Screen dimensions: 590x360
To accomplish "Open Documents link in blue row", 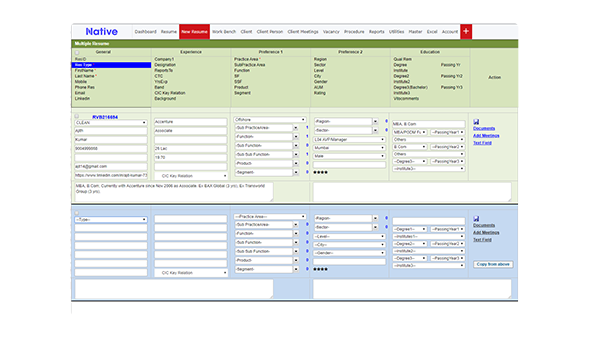I will click(x=484, y=225).
